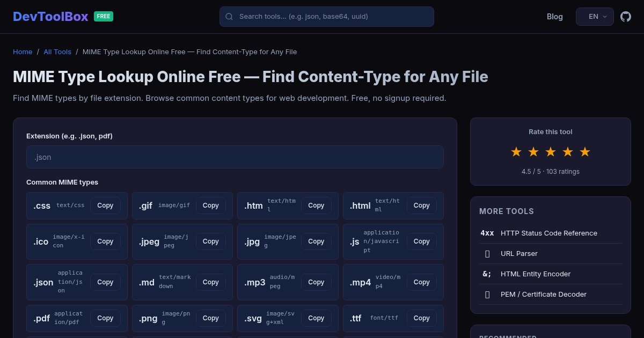Click the PEM / Certificate Decoder icon
644x338 pixels.
(x=487, y=294)
